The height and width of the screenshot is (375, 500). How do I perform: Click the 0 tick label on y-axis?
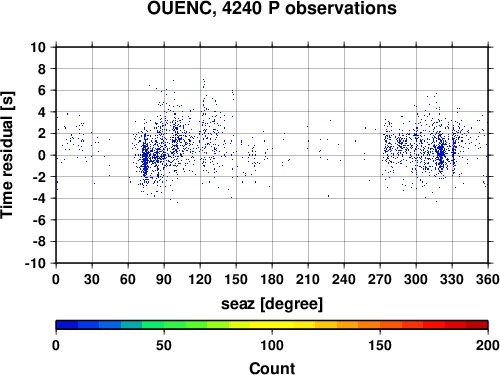coord(42,155)
